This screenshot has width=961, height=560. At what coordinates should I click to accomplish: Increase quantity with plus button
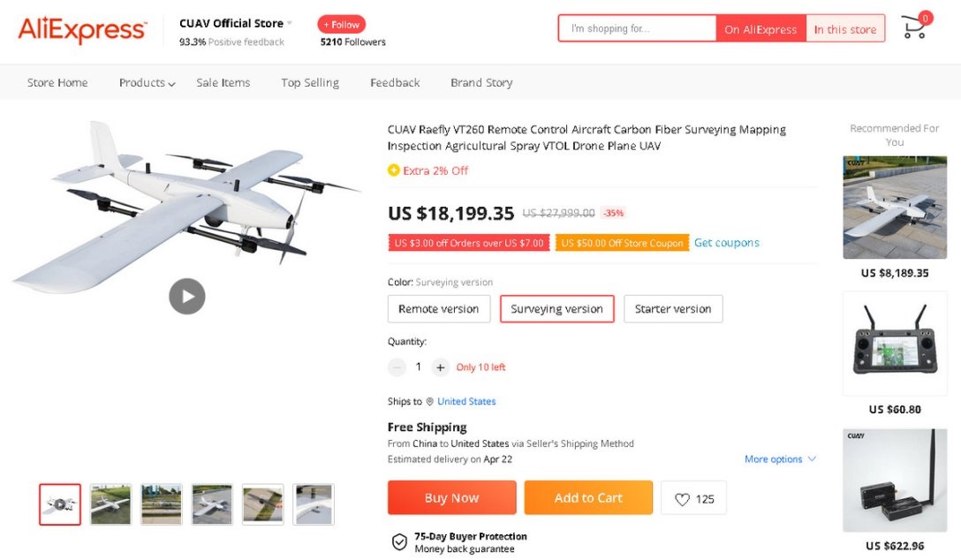(x=441, y=367)
